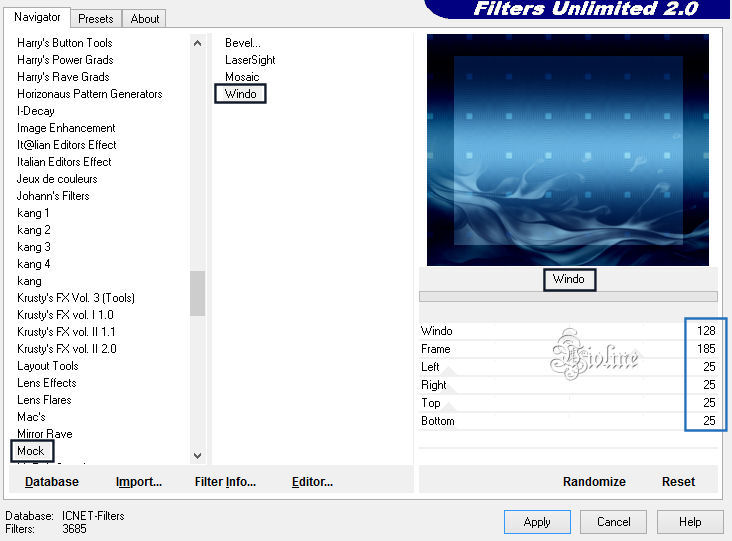Image resolution: width=732 pixels, height=541 pixels.
Task: Select Horizonaus Pattern Generators category
Action: (90, 94)
